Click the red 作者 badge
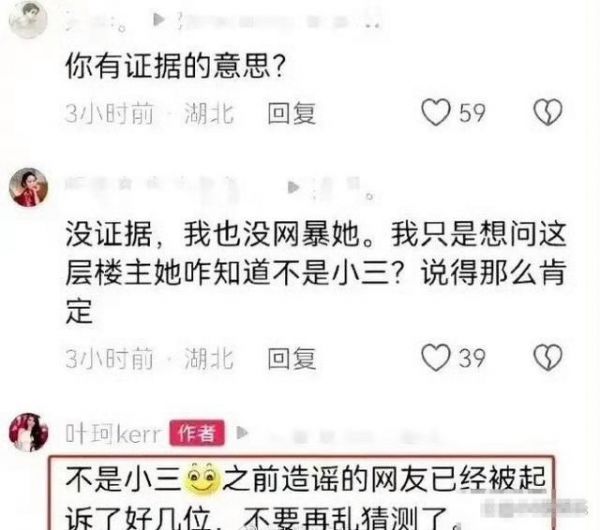Viewport: 600px width, 530px height. click(197, 433)
